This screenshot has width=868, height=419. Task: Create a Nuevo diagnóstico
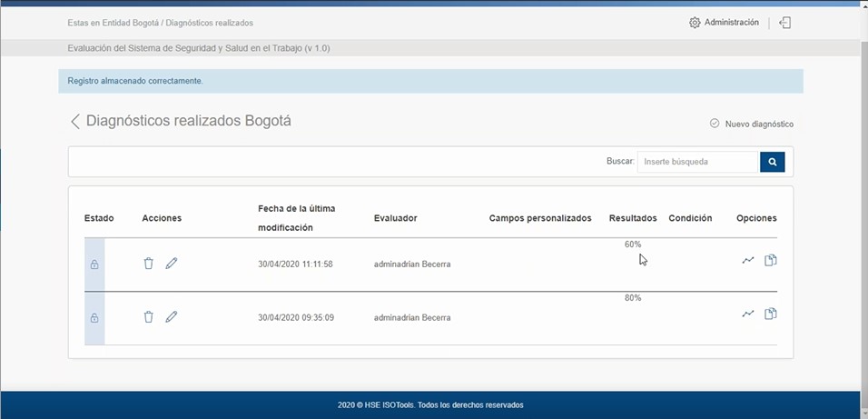tap(752, 124)
